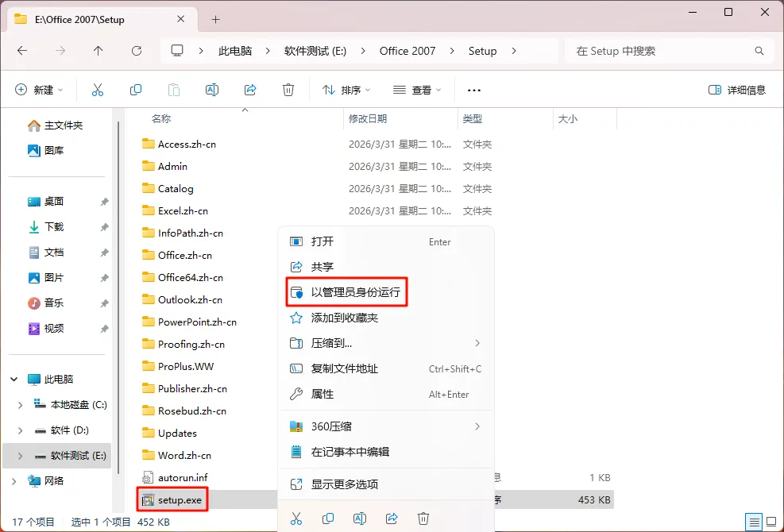Open the 详细信息 details pane

pos(737,90)
